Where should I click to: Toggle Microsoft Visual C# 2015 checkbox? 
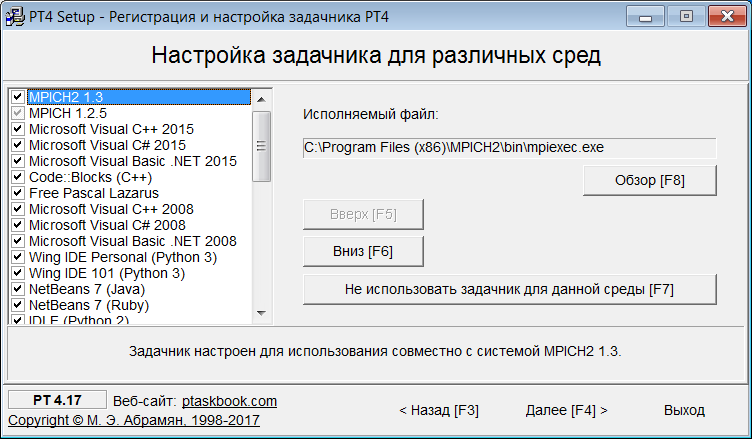click(x=18, y=145)
